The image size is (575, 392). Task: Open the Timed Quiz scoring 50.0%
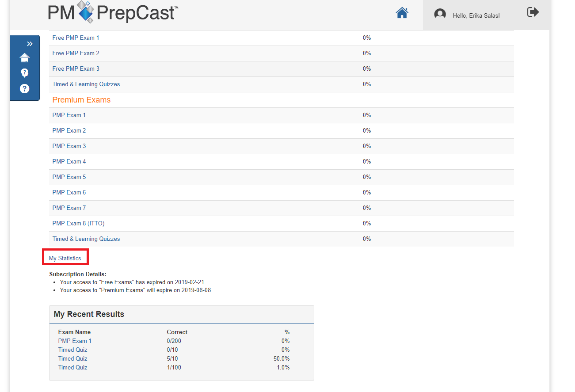coord(72,358)
